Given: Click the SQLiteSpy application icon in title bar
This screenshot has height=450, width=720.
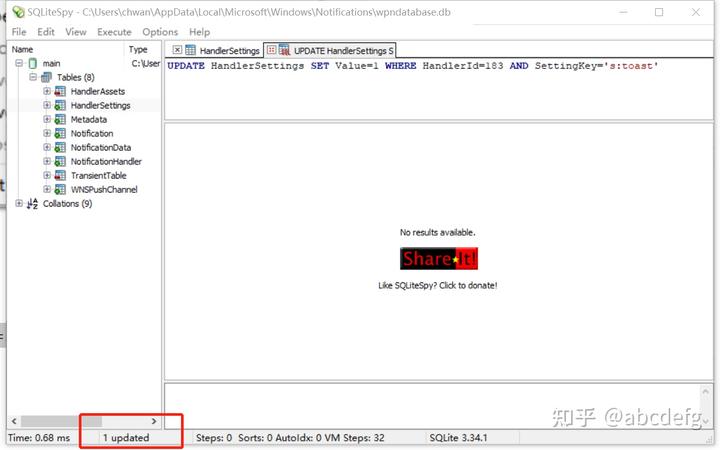Looking at the screenshot, I should (x=18, y=12).
